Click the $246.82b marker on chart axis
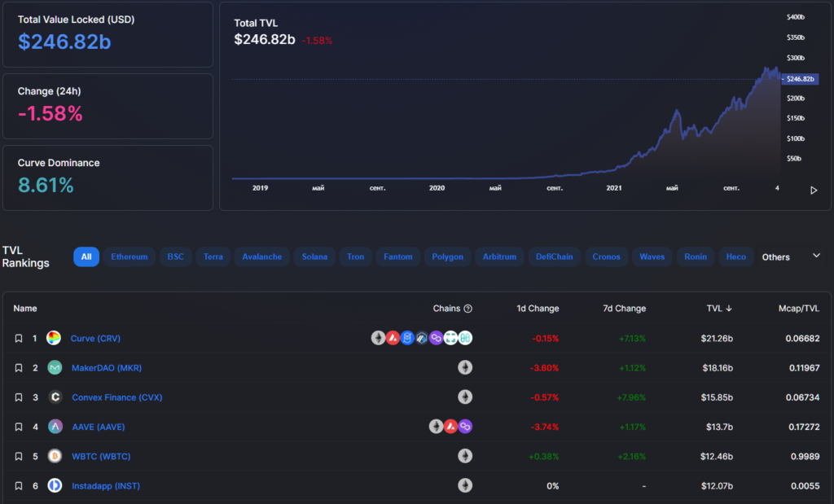 (x=798, y=79)
